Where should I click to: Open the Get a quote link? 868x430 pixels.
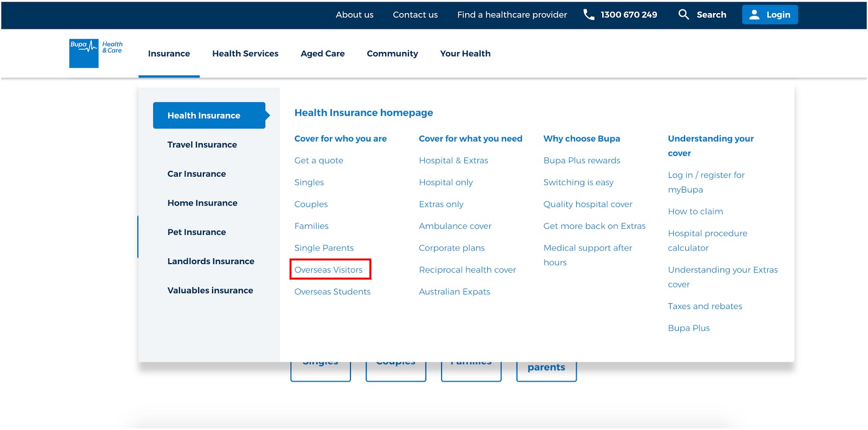[x=318, y=161]
